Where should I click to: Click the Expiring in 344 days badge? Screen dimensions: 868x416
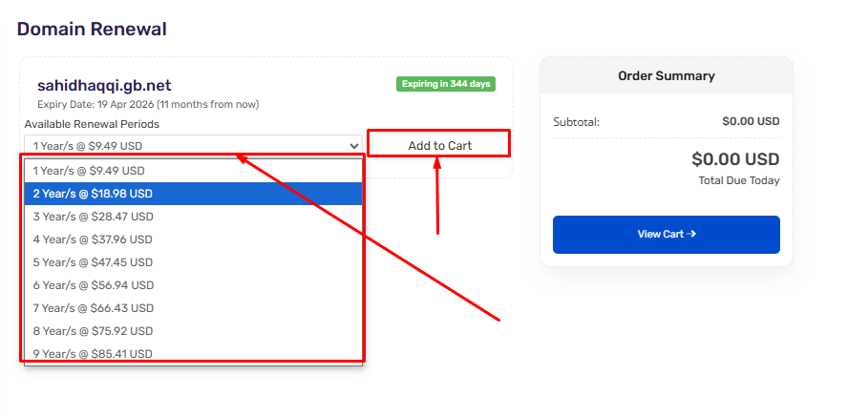446,84
